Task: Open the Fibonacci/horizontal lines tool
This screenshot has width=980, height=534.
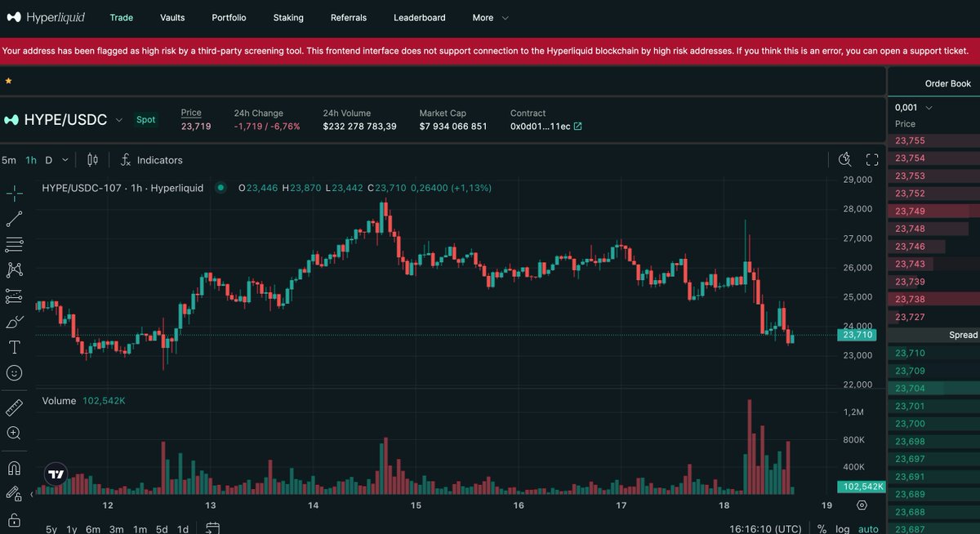Action: point(14,244)
